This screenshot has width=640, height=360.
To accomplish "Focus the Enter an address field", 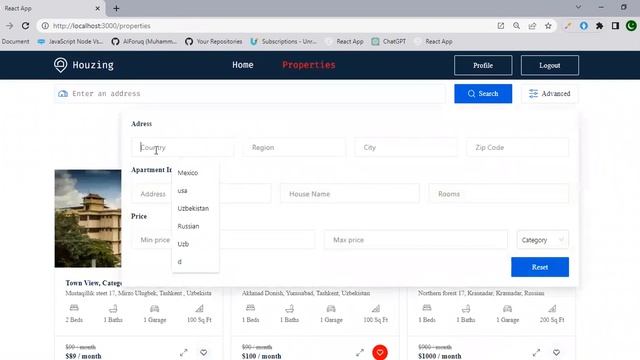I will tap(250, 93).
